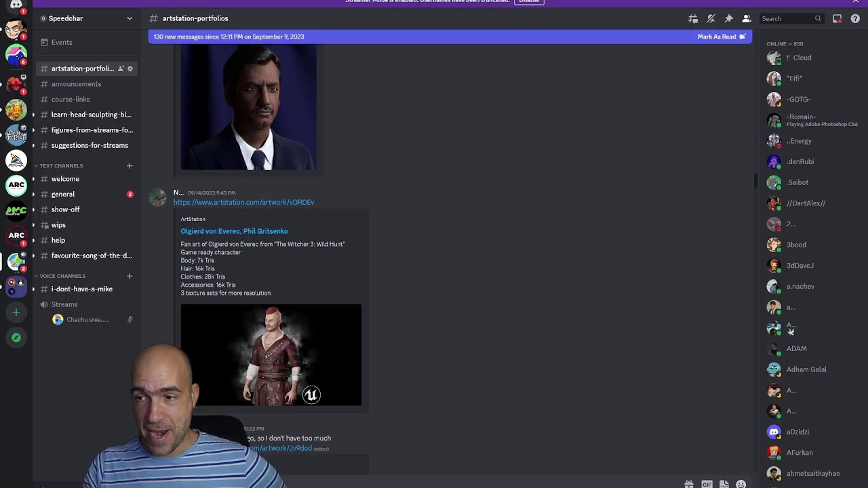The image size is (868, 488).
Task: Explore discoverable servers compass icon
Action: [16, 338]
